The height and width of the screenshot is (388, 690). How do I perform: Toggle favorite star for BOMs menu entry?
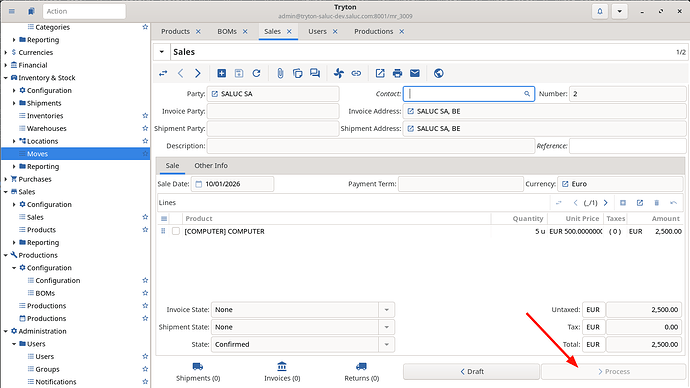145,293
